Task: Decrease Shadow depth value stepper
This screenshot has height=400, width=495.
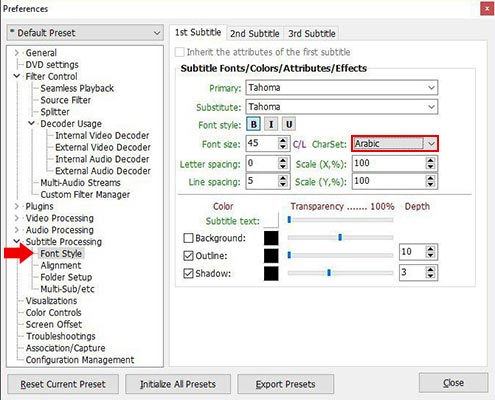Action: pyautogui.click(x=430, y=276)
